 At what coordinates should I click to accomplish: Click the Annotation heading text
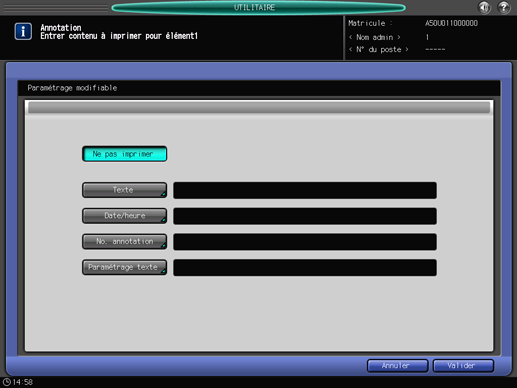pos(61,27)
